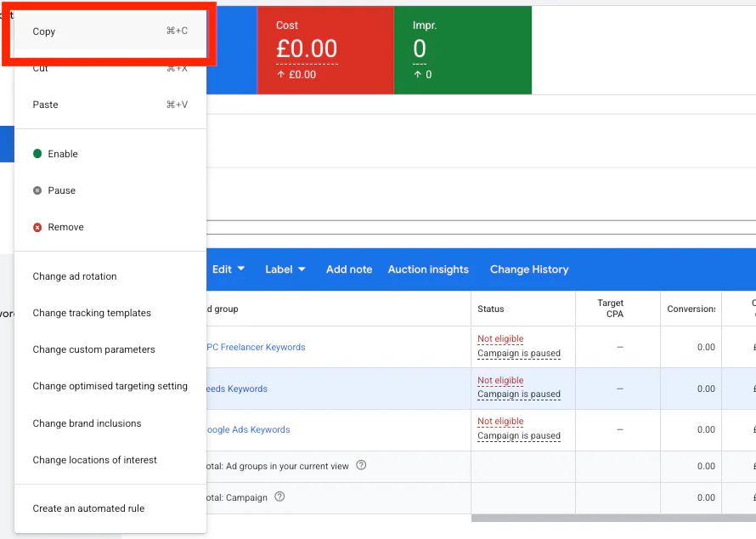Viewport: 756px width, 539px height.
Task: Click 'Not eligible' status in PC Freelancer row
Action: [500, 338]
